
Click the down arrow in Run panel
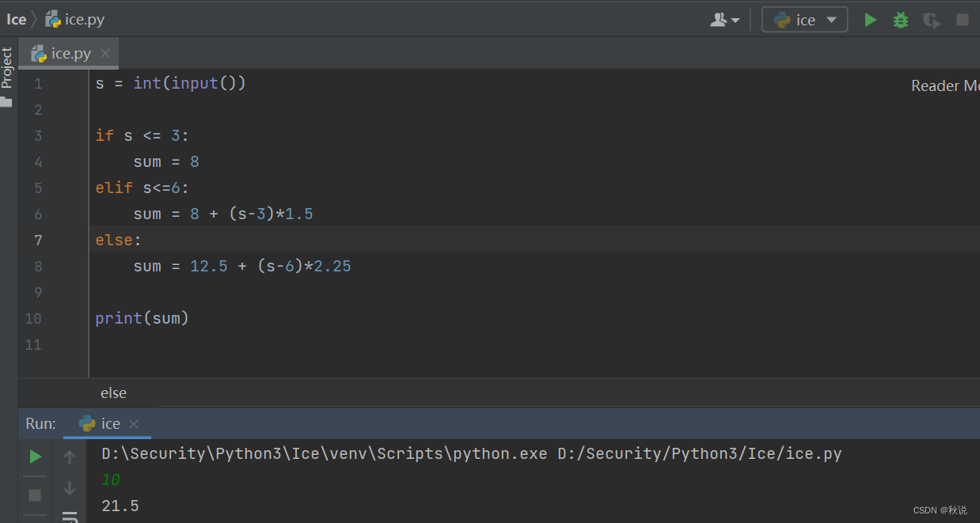click(x=70, y=488)
